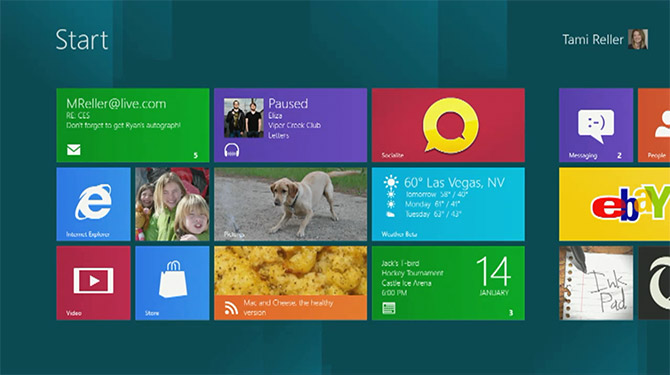Viewport: 670px width, 375px height.
Task: Open the Socialite speech bubble tile
Action: [448, 125]
